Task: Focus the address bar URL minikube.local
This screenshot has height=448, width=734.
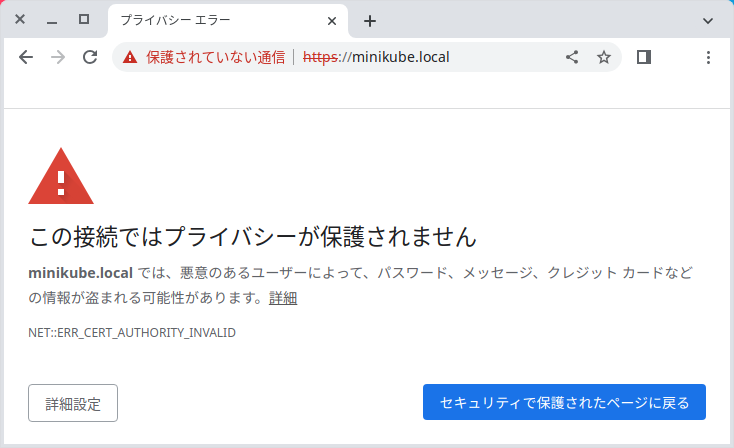Action: coord(376,57)
